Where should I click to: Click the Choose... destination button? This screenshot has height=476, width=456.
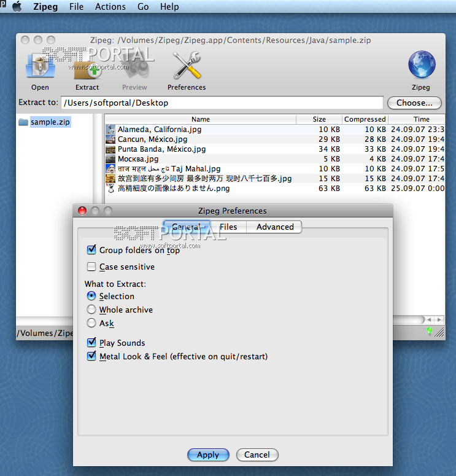point(414,103)
